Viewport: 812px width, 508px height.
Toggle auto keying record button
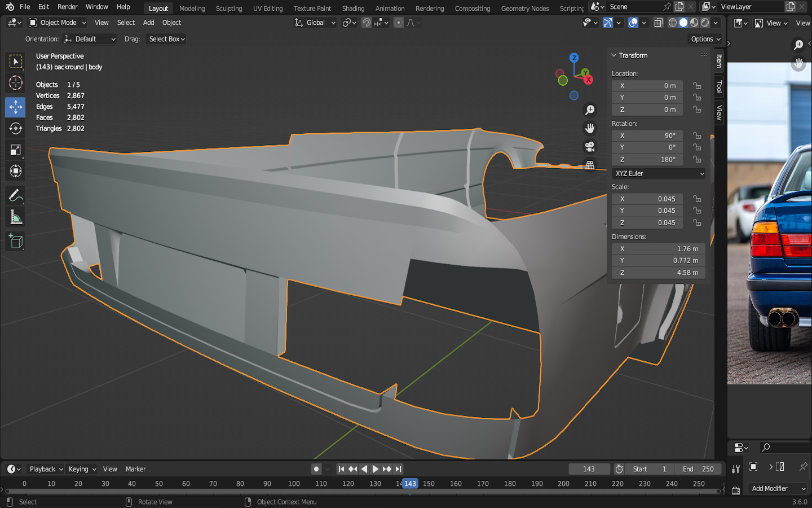tap(316, 469)
